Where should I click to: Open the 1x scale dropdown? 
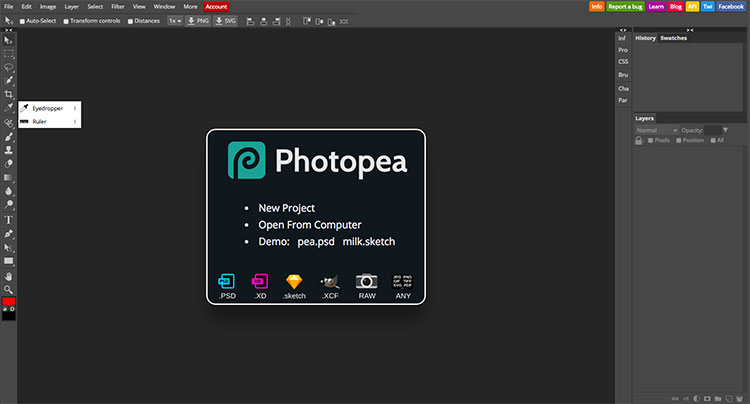(x=175, y=21)
